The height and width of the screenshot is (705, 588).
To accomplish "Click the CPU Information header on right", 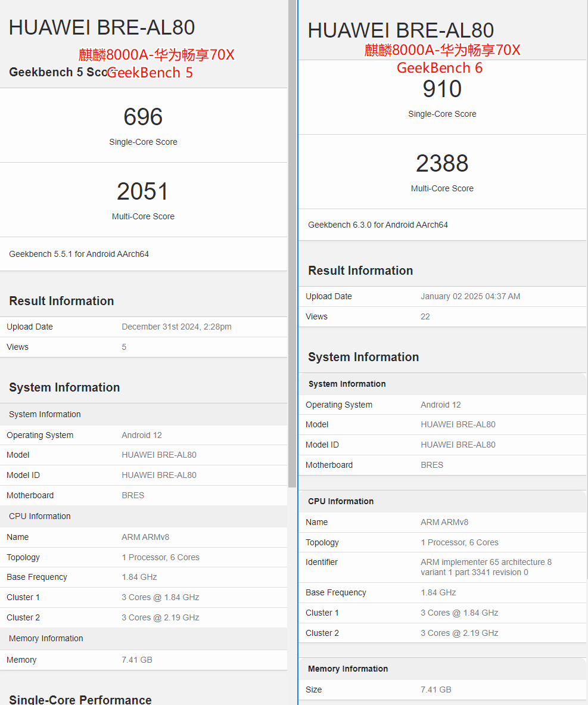I will 341,501.
